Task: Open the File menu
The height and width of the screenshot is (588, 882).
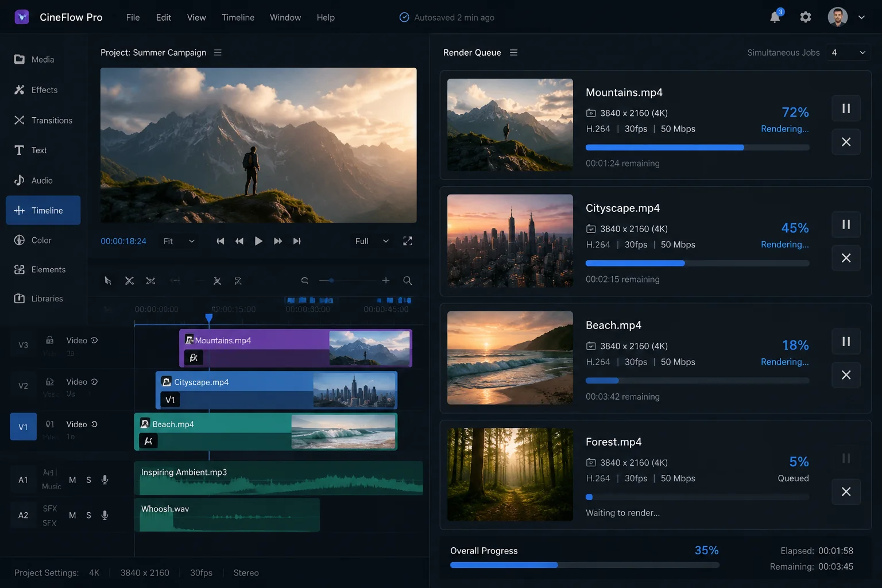Action: (x=133, y=17)
